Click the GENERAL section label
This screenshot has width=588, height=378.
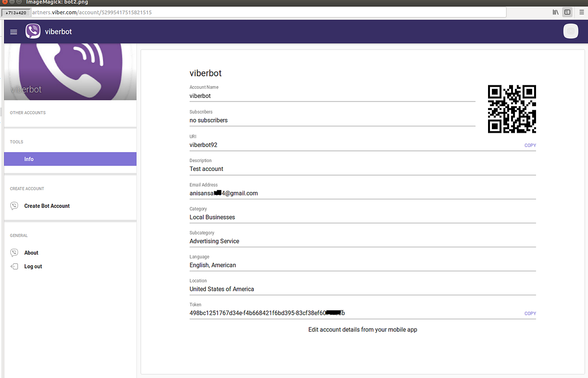(19, 236)
